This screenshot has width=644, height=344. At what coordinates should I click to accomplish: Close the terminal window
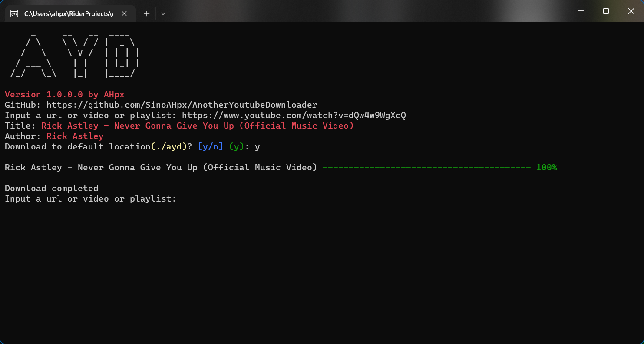pyautogui.click(x=631, y=11)
